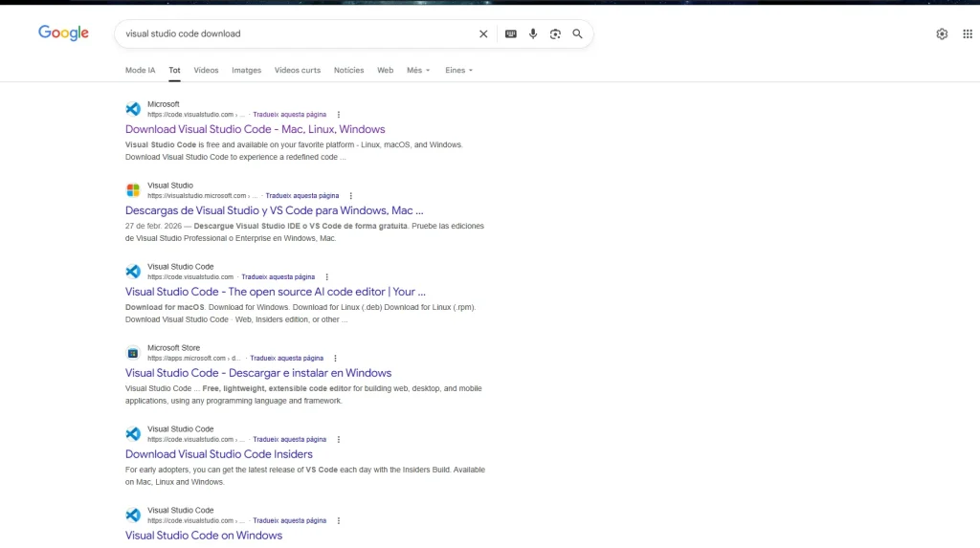980x548 pixels.
Task: Open Google settings gear icon
Action: (x=942, y=33)
